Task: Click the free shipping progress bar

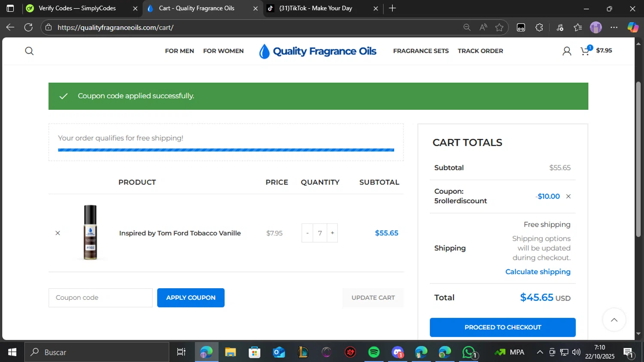Action: [x=226, y=150]
